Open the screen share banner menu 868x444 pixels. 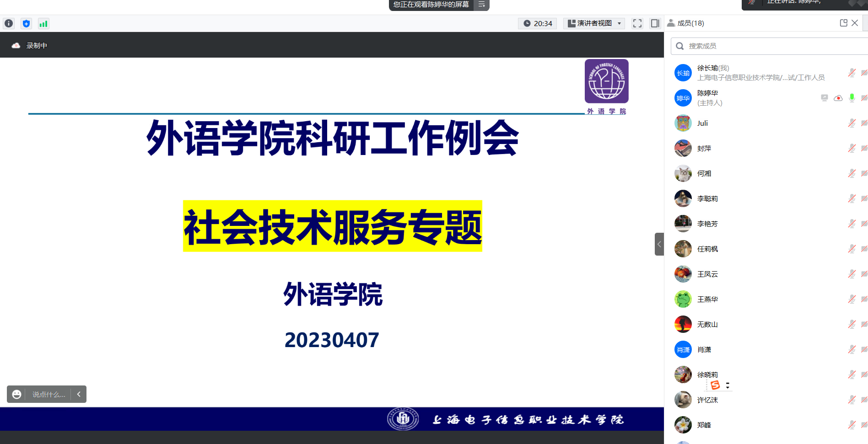point(481,5)
